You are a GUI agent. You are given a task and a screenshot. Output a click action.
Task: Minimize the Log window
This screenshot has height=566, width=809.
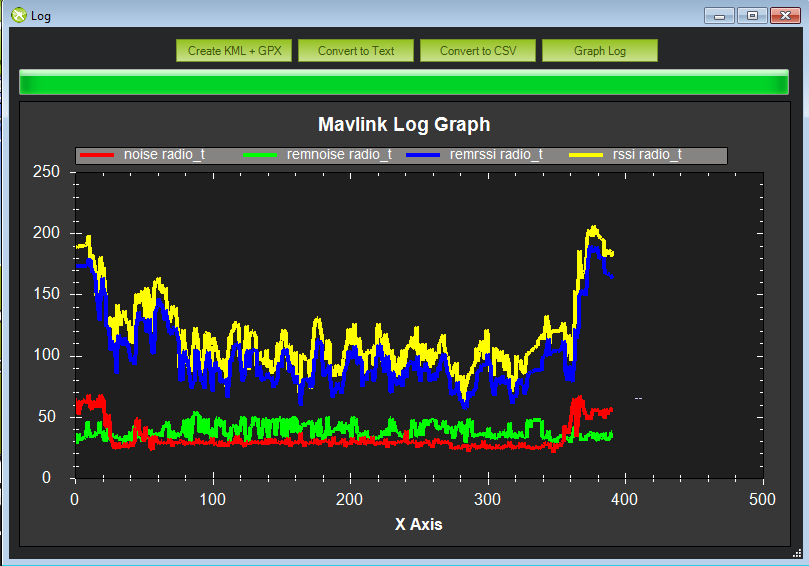click(719, 15)
